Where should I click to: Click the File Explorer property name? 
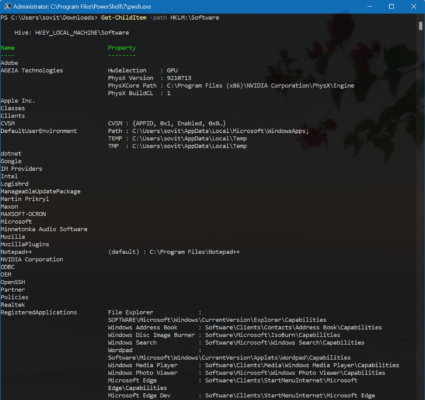point(130,312)
